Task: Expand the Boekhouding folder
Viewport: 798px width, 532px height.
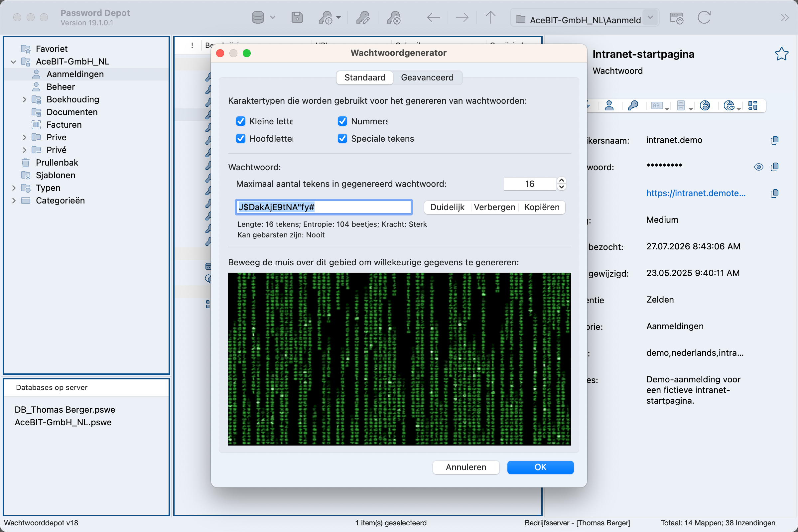Action: tap(24, 99)
